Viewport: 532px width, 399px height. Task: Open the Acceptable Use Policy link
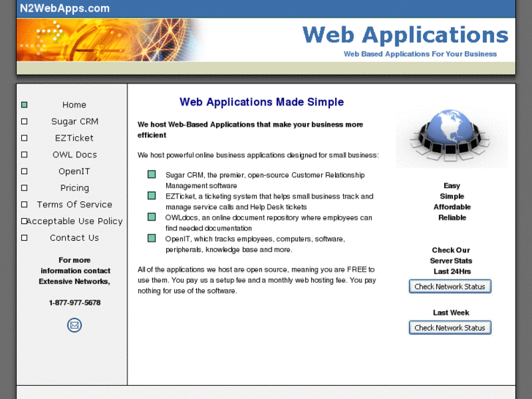pos(75,221)
